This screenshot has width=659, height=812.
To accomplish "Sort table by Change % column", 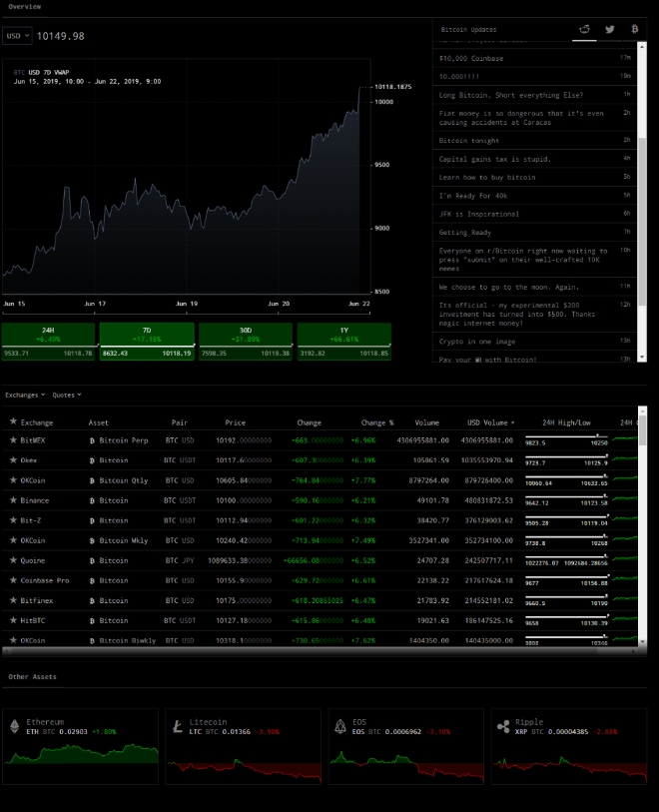I will click(377, 422).
